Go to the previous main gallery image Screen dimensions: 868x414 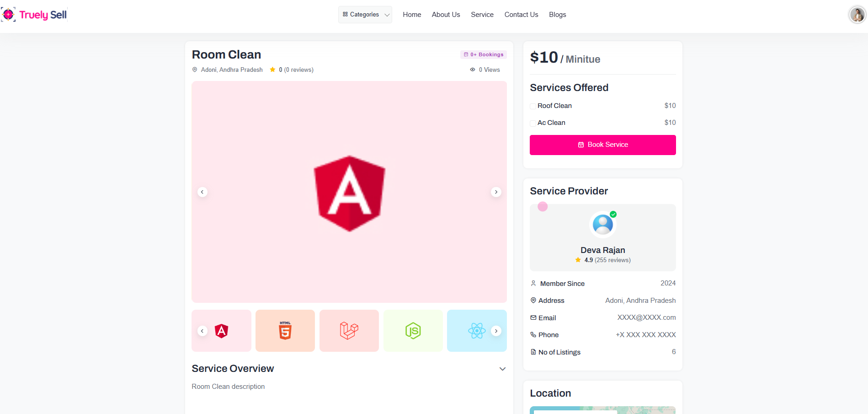tap(202, 192)
